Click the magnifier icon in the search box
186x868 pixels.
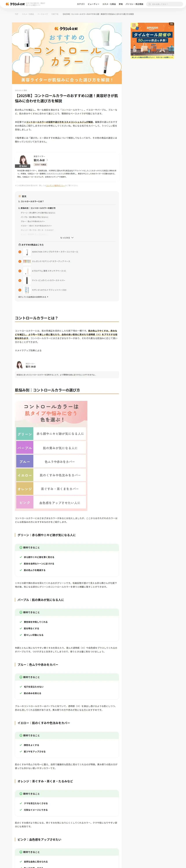pyautogui.click(x=150, y=4)
